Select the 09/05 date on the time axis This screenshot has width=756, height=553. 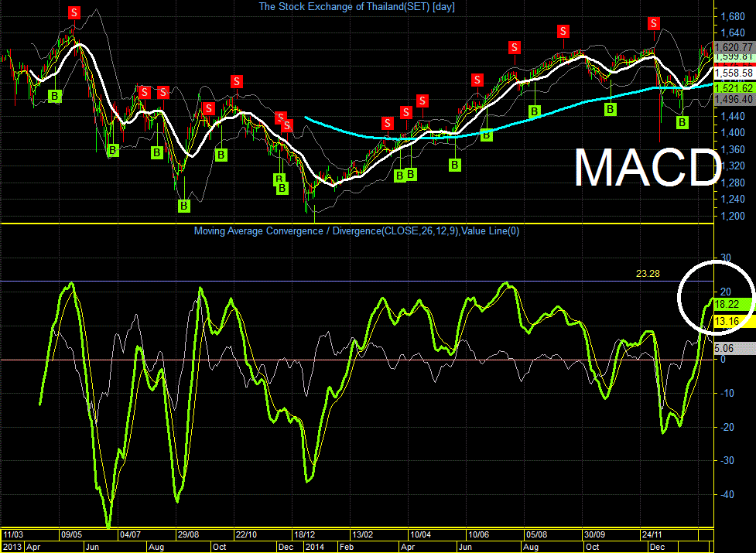click(x=71, y=534)
